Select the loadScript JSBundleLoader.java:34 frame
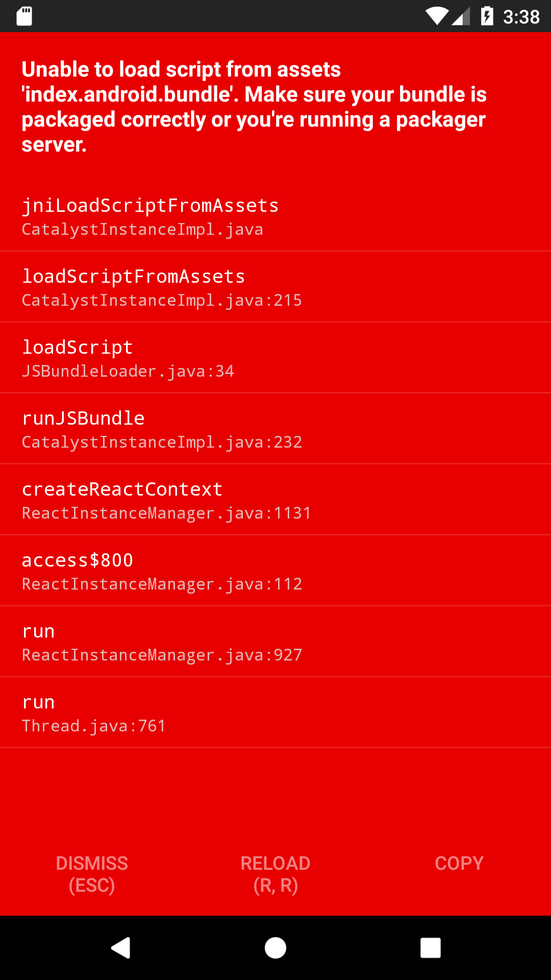 pyautogui.click(x=275, y=358)
